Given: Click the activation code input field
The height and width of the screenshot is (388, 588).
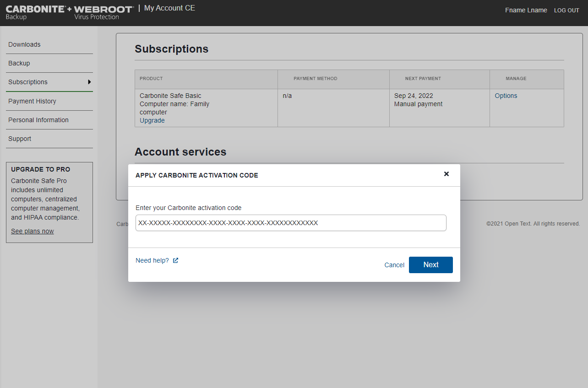Looking at the screenshot, I should click(x=290, y=223).
